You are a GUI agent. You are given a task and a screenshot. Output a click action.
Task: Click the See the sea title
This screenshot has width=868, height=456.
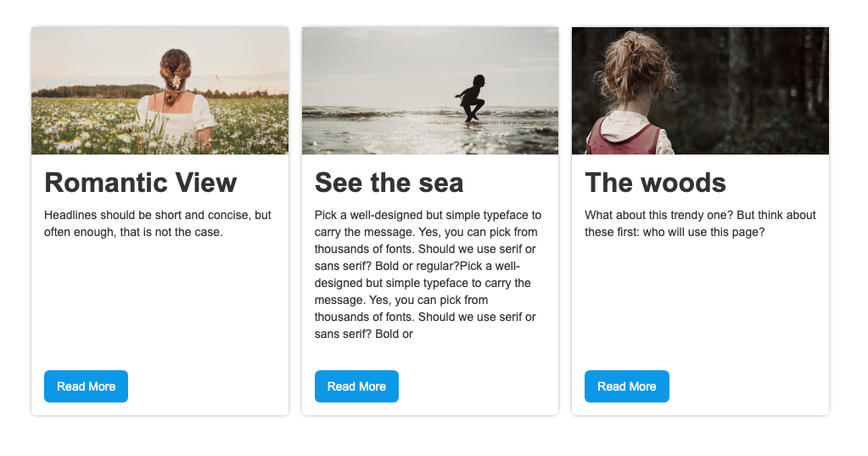[x=389, y=183]
